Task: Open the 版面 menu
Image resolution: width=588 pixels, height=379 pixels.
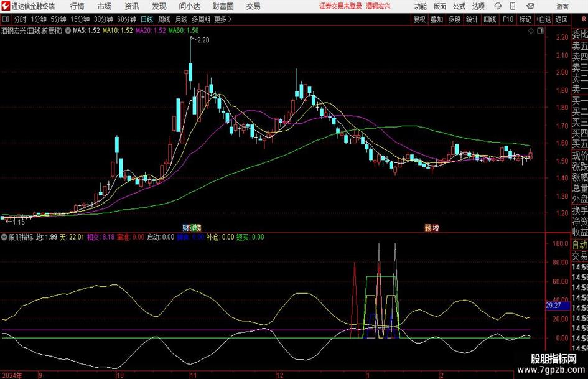Action: click(440, 6)
